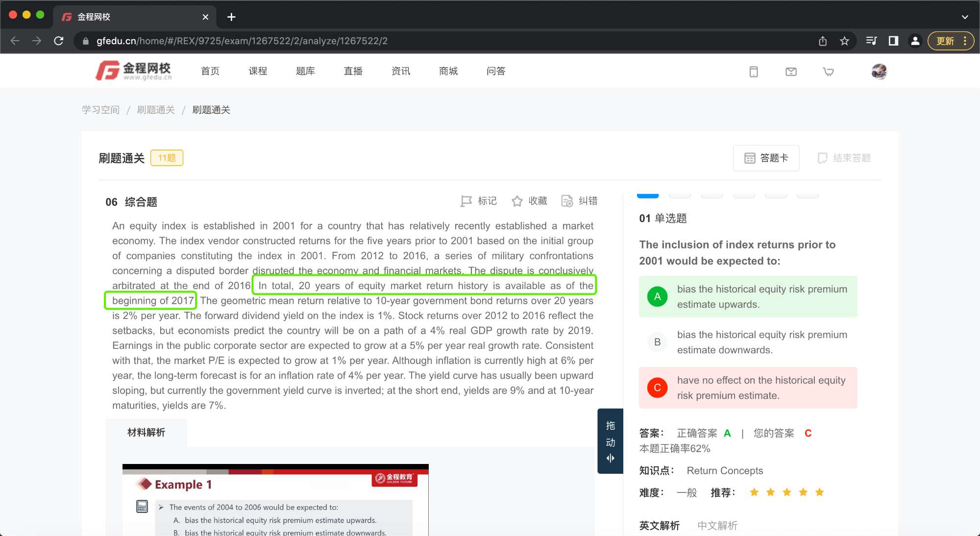The height and width of the screenshot is (536, 980).
Task: Open the 题库 navigation menu item
Action: pyautogui.click(x=305, y=72)
